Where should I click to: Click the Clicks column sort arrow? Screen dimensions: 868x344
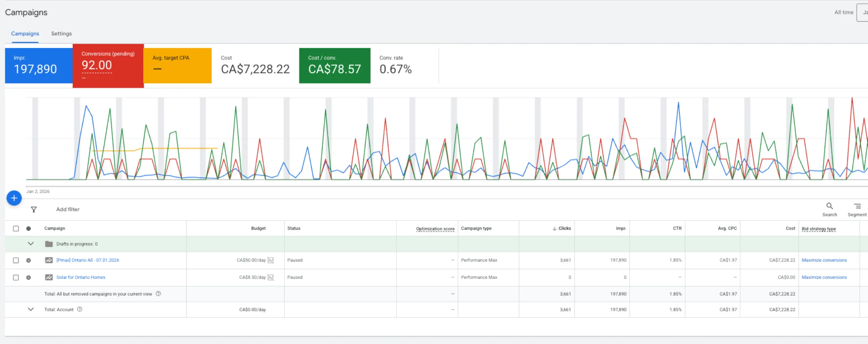point(555,229)
